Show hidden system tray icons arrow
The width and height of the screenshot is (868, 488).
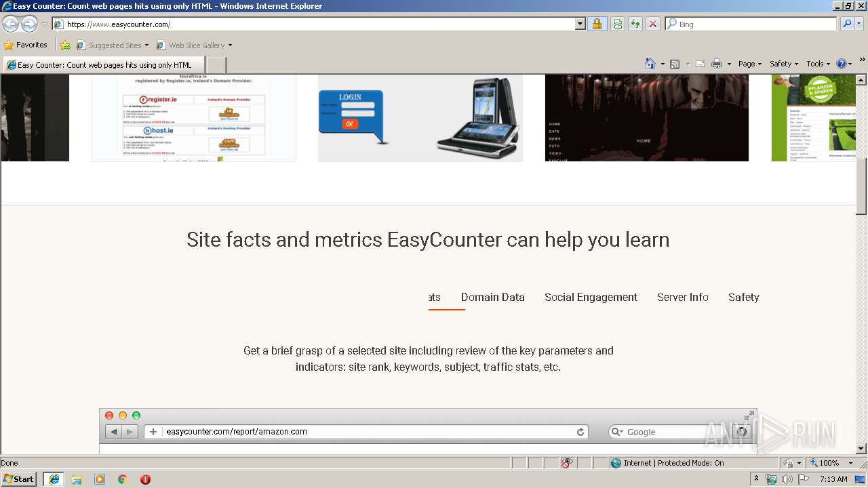pos(756,479)
